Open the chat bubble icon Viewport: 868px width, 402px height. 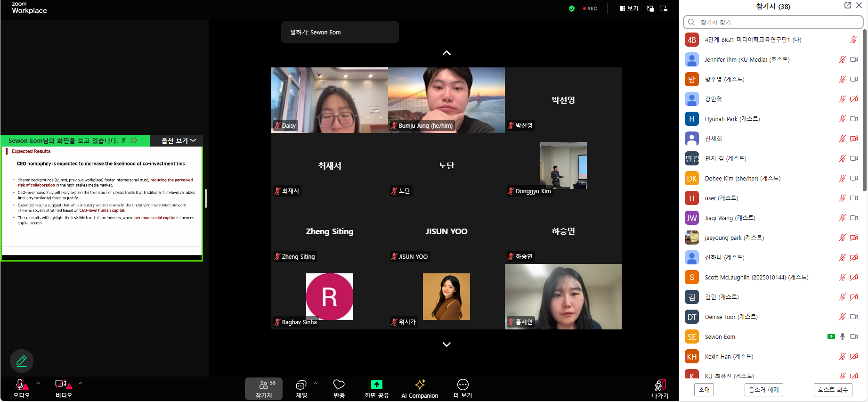[301, 385]
